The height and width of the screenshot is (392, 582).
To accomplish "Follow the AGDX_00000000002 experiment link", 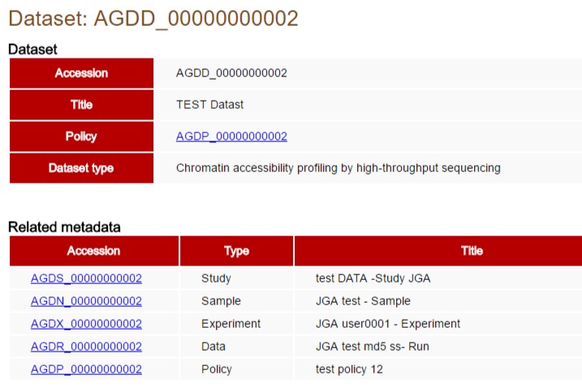I will pyautogui.click(x=86, y=324).
